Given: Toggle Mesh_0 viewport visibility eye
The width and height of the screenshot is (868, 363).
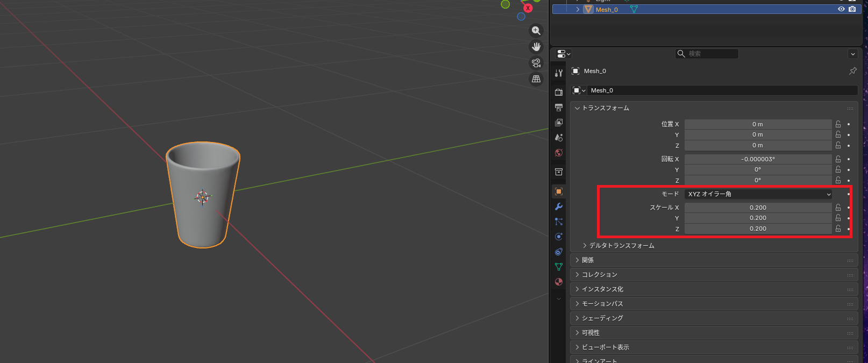Looking at the screenshot, I should (x=841, y=9).
